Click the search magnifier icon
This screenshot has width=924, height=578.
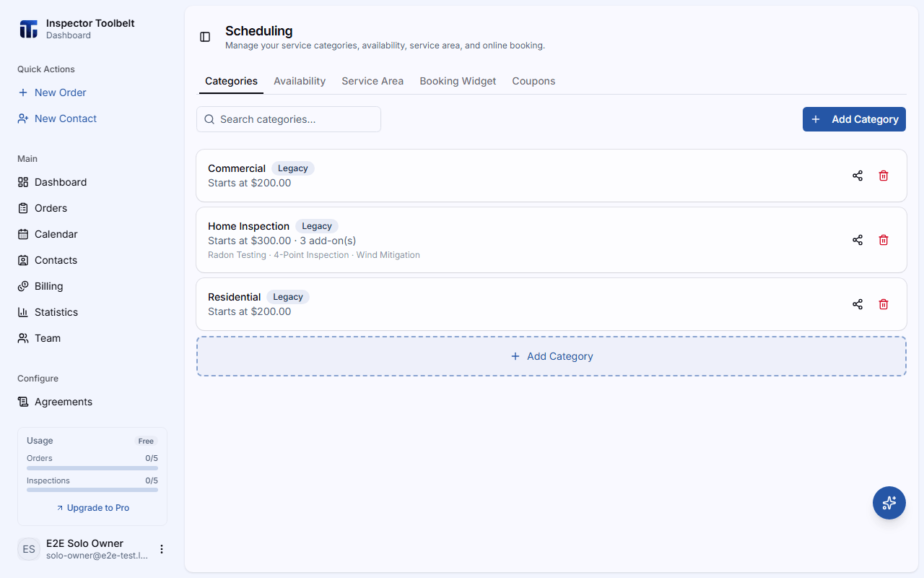click(x=209, y=119)
